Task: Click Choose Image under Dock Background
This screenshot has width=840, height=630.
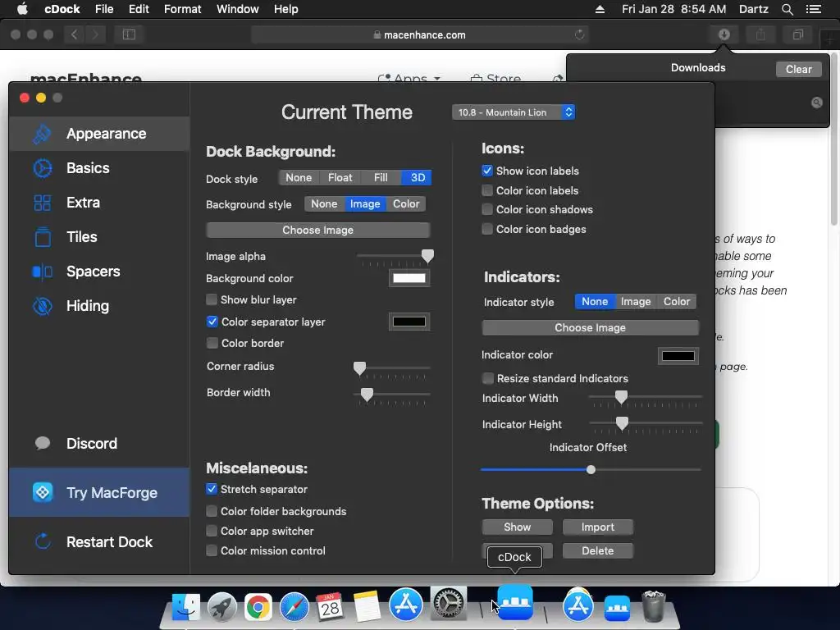Action: coord(317,231)
